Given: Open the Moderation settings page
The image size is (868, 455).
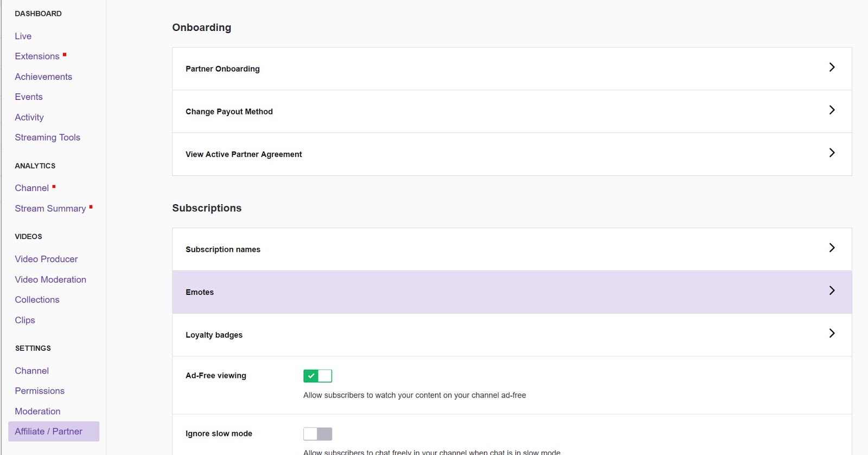Looking at the screenshot, I should [37, 412].
